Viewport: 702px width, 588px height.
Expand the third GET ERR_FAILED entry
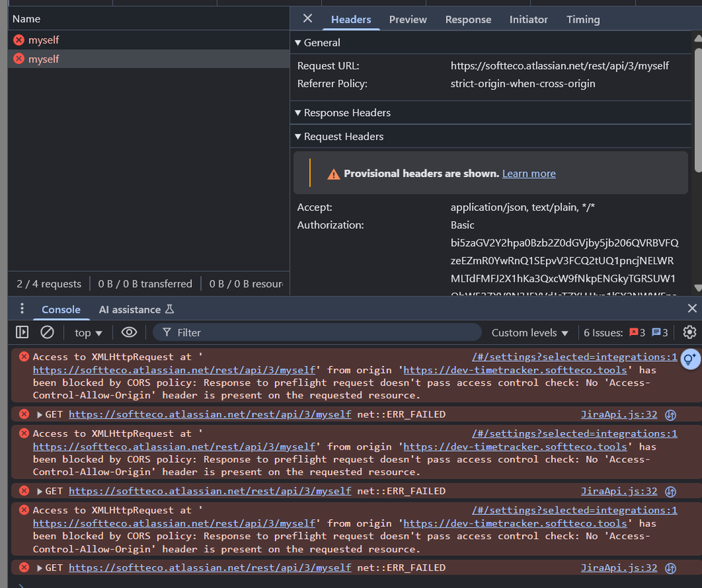coord(39,568)
